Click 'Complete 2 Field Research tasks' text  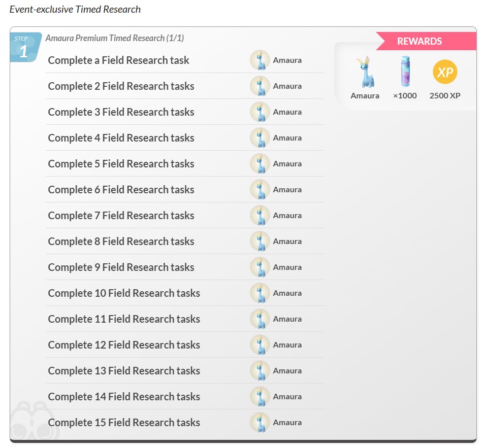(121, 86)
